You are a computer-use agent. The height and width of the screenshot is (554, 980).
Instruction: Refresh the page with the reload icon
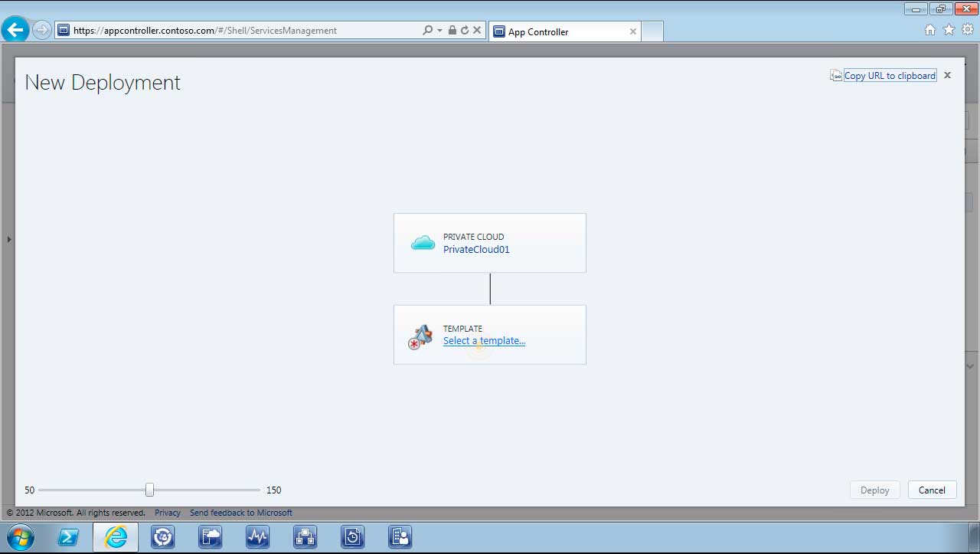[x=465, y=31]
